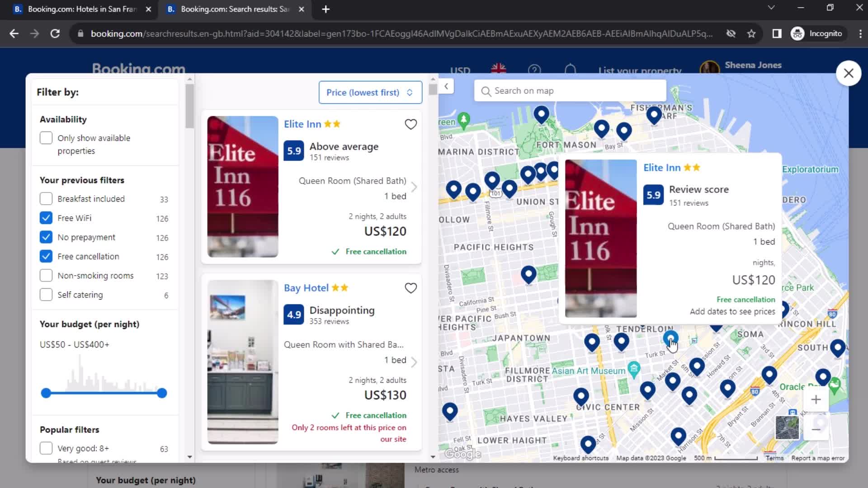Click the browser address bar URL
The height and width of the screenshot is (488, 868).
401,33
